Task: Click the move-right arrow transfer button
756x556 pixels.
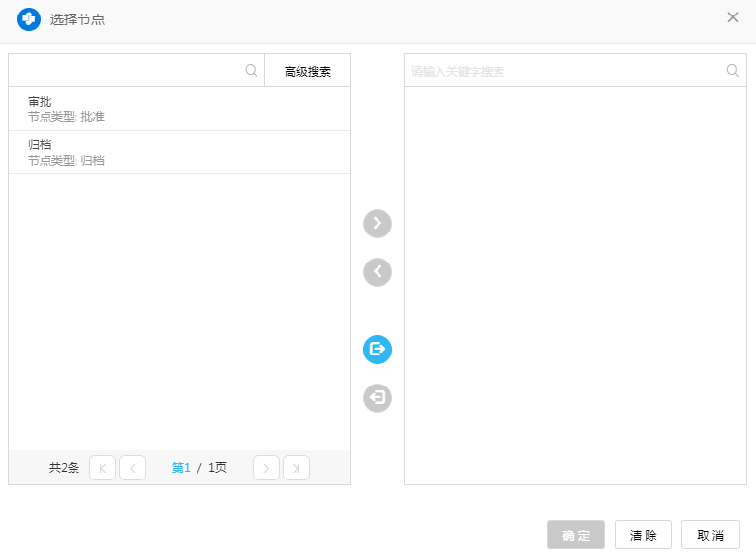Action: tap(378, 224)
